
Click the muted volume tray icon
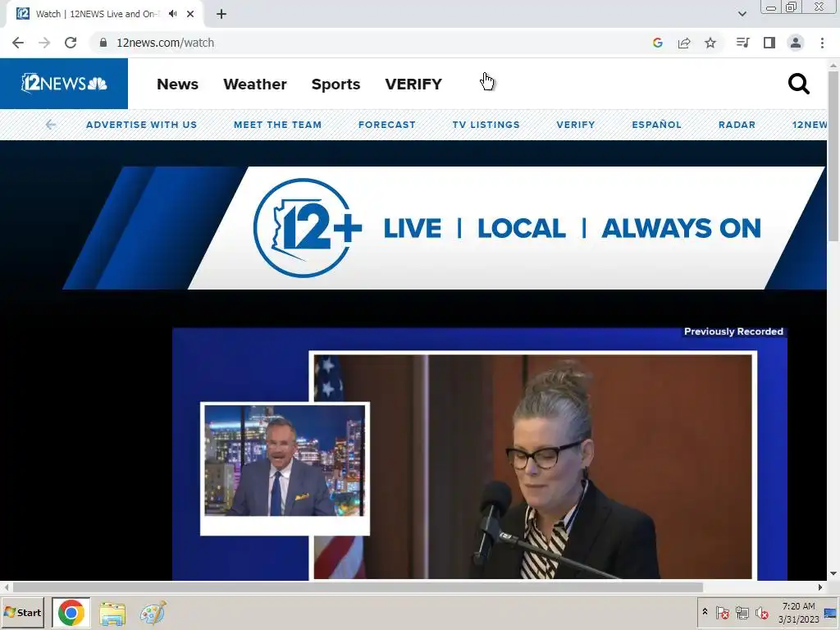761,612
